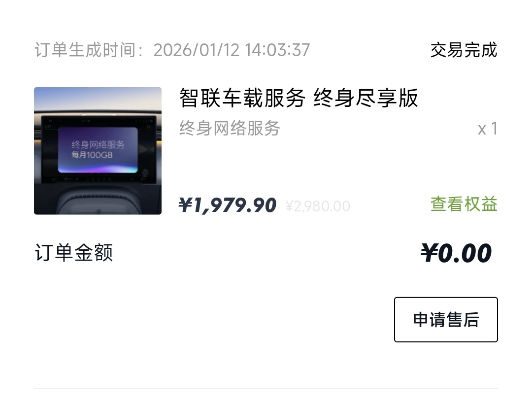The image size is (532, 405).
Task: Tap the ¥0.00 order total
Action: [x=456, y=253]
